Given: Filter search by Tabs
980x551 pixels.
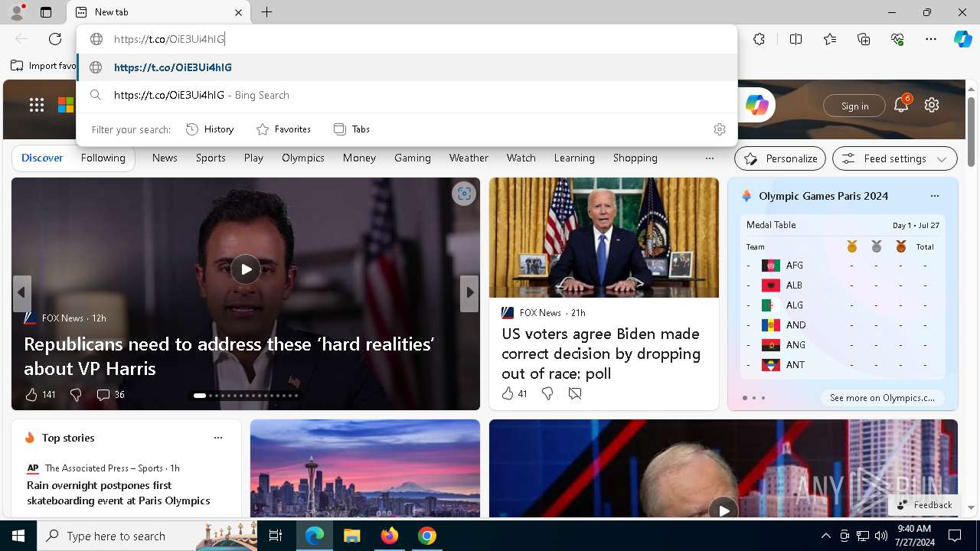Looking at the screenshot, I should click(352, 129).
